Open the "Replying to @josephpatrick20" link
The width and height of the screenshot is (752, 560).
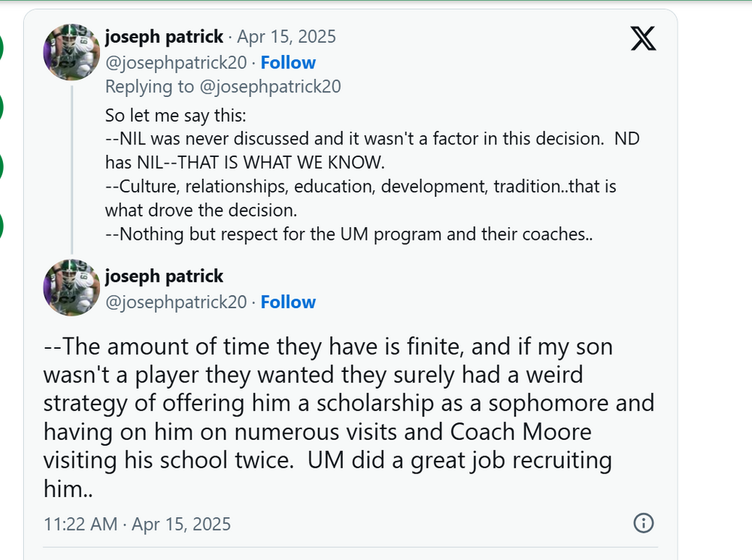[x=223, y=86]
